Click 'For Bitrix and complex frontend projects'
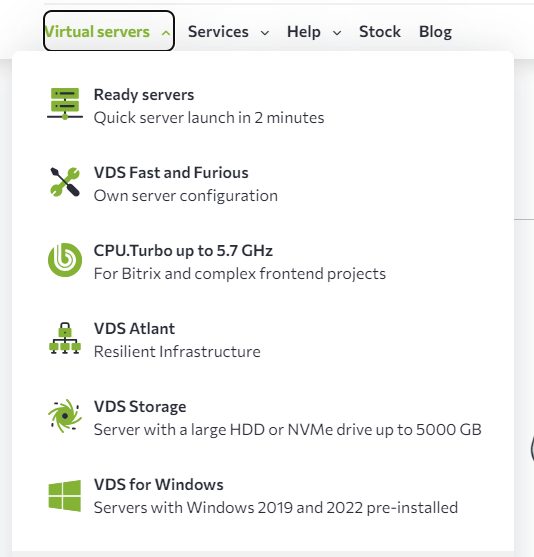The width and height of the screenshot is (534, 557). point(240,274)
